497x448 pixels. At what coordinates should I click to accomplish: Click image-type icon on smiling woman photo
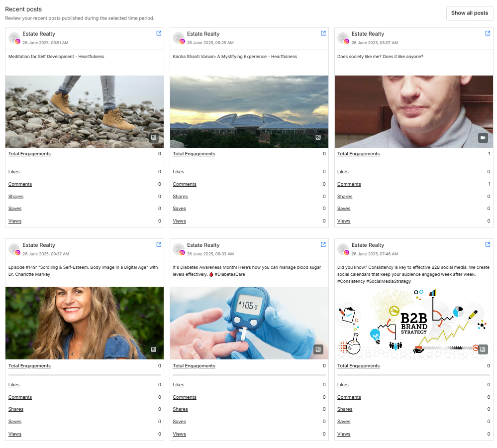(154, 349)
